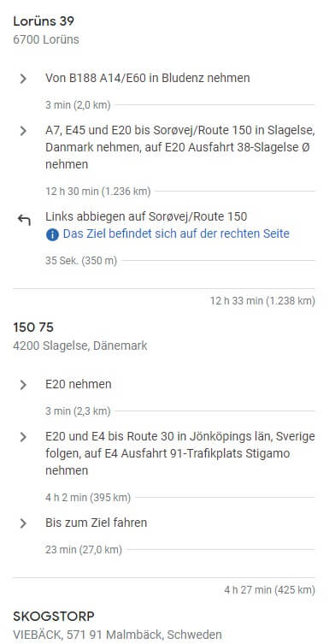
Task: Click the turn-left arrow icon
Action: pyautogui.click(x=24, y=220)
